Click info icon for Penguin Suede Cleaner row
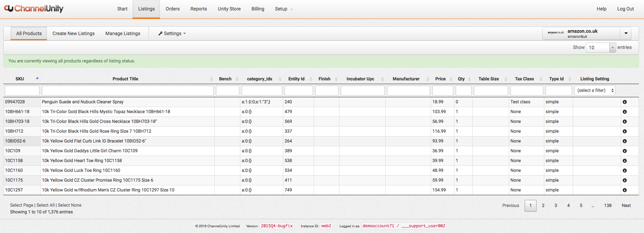Screen dimensions: 644x233 (624, 102)
